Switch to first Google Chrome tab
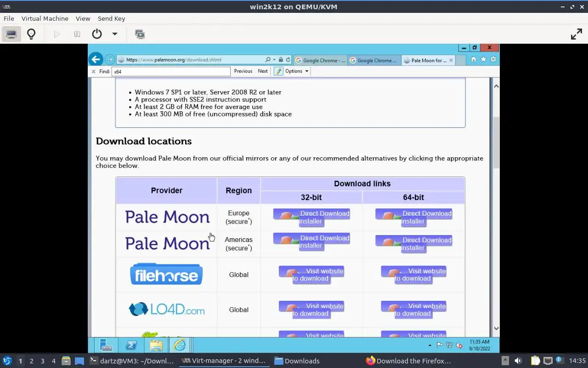This screenshot has width=588, height=368. coord(320,60)
